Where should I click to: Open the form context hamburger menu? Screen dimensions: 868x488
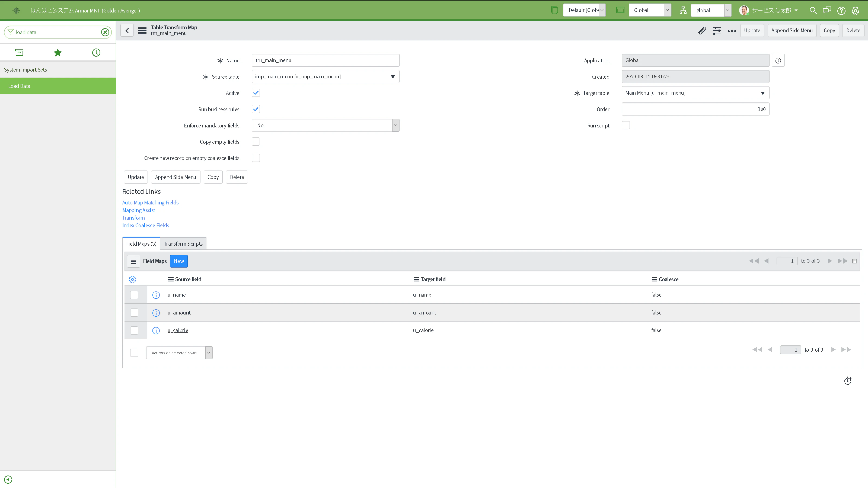[142, 31]
